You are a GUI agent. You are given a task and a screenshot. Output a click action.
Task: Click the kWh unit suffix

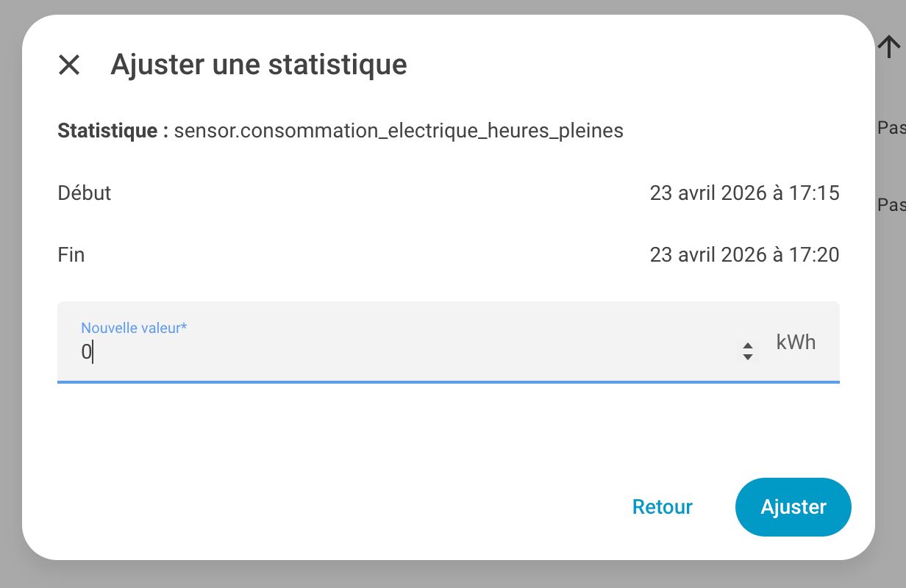click(x=796, y=343)
